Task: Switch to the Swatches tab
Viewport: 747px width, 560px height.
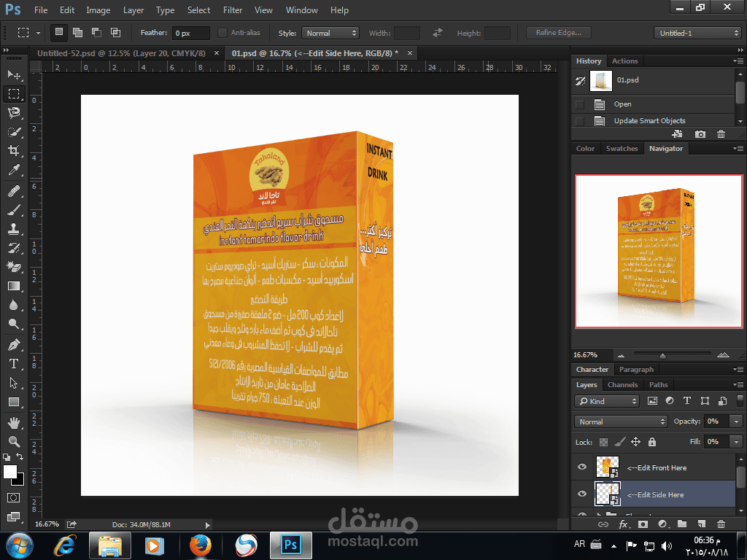Action: [x=622, y=149]
